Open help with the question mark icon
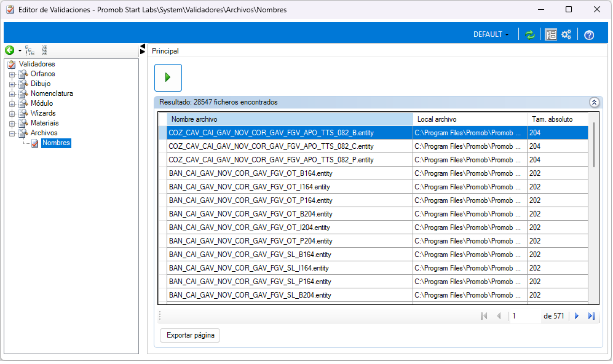This screenshot has width=613, height=364. 589,35
